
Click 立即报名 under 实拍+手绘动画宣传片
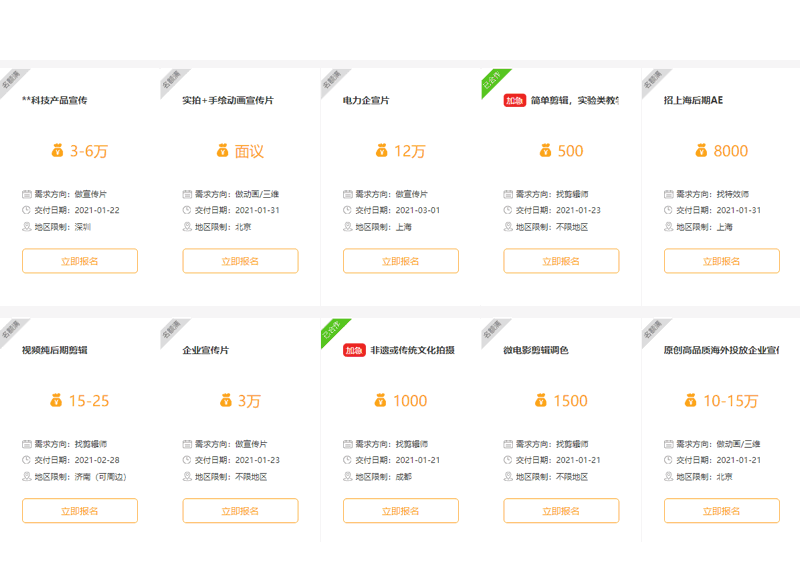tap(240, 261)
